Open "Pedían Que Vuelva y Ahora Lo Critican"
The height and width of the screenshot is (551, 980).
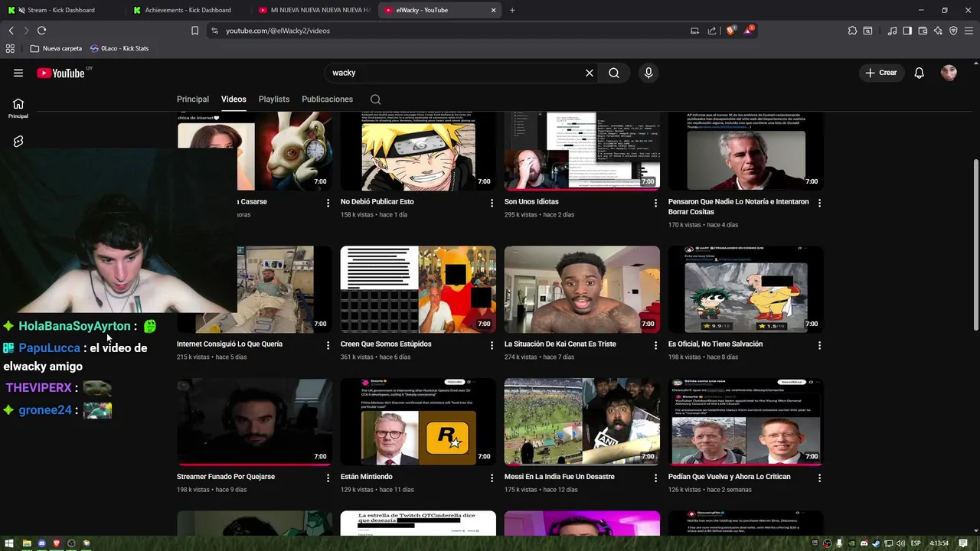coord(729,477)
